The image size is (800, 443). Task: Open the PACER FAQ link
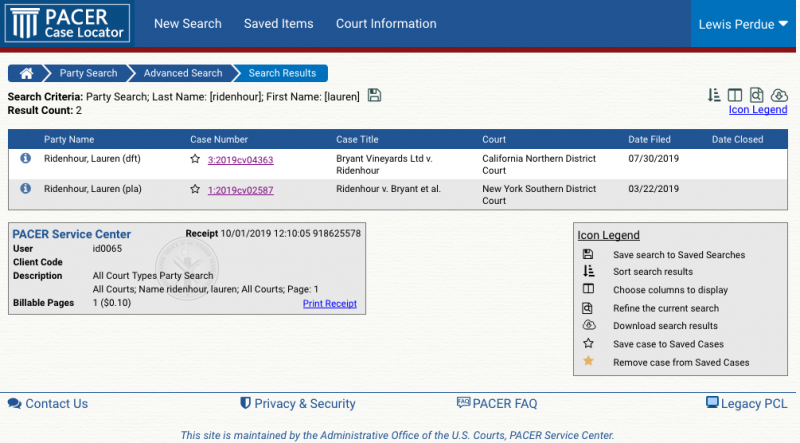coord(505,404)
